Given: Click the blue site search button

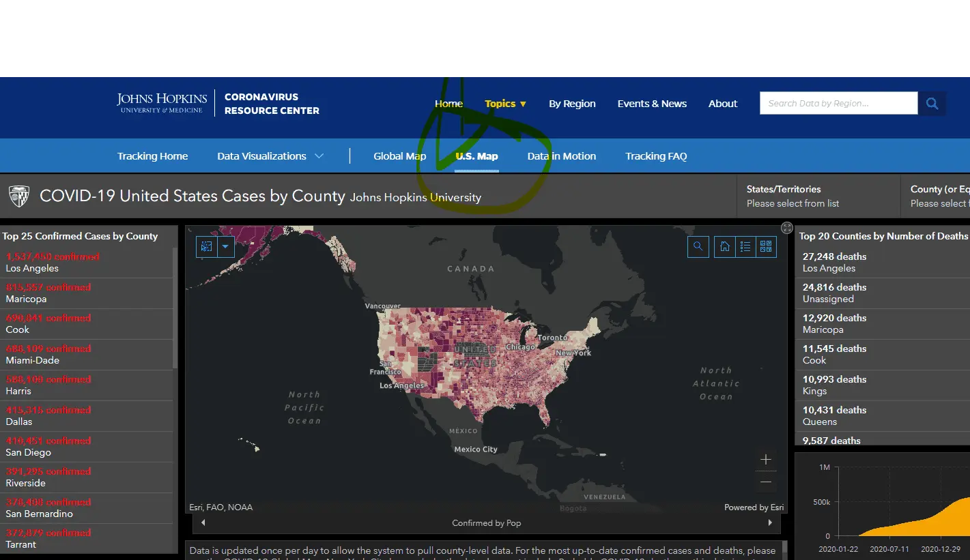Looking at the screenshot, I should pos(932,104).
